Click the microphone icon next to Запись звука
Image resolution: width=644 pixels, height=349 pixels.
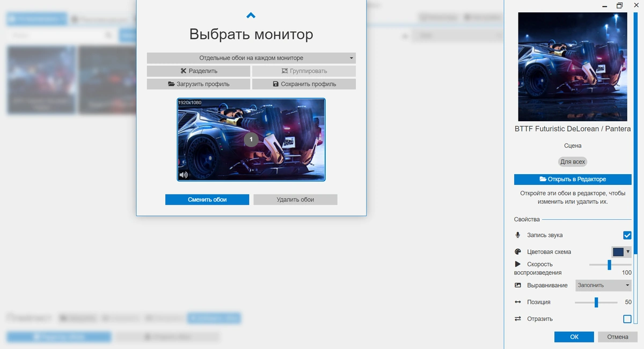pos(518,235)
